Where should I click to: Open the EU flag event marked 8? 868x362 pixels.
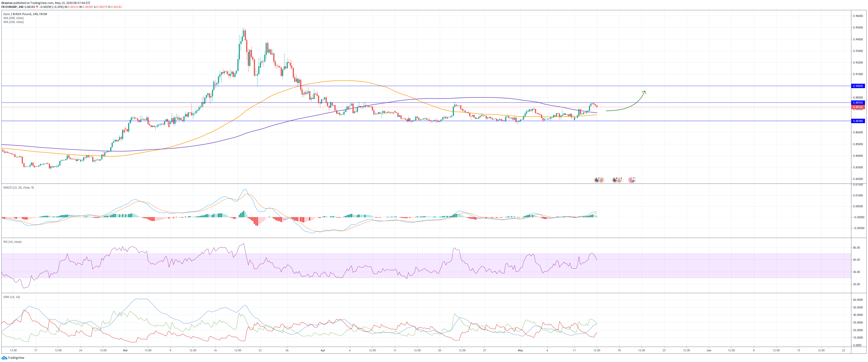(x=615, y=180)
